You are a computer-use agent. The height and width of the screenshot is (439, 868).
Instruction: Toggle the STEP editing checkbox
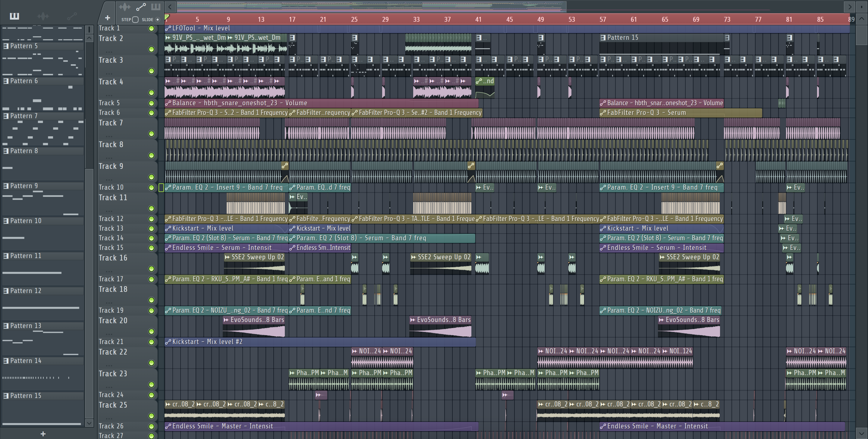point(135,20)
